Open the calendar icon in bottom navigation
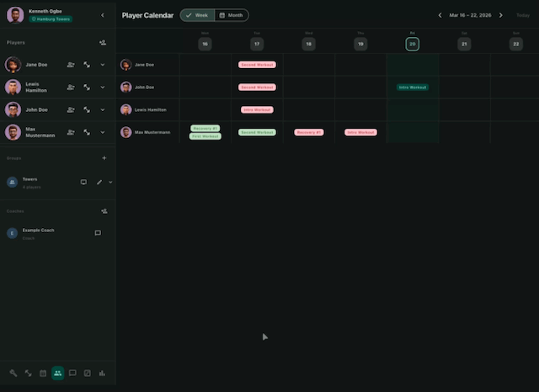The image size is (539, 392). tap(43, 373)
